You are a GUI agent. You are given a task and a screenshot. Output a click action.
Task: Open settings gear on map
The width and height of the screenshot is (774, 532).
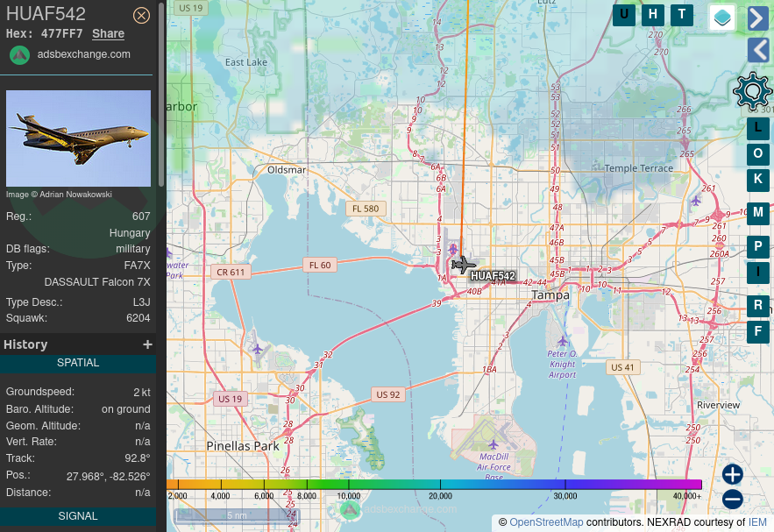pyautogui.click(x=752, y=91)
